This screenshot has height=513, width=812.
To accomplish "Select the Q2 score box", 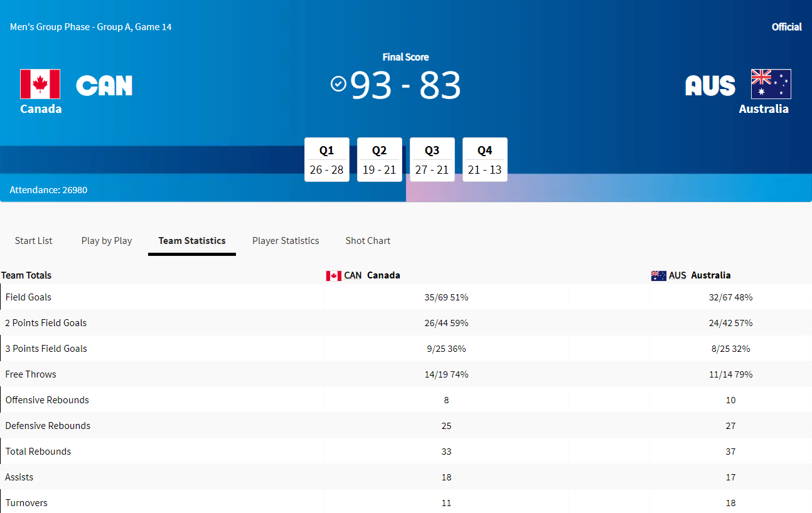I will (380, 160).
